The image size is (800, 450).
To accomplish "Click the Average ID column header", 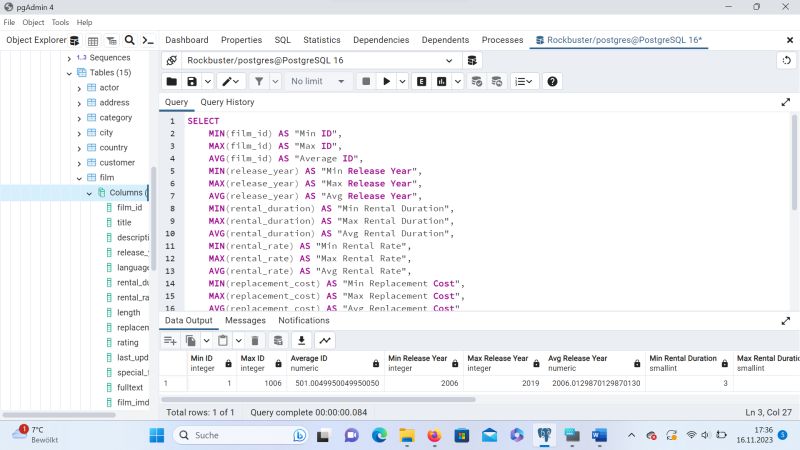I will 335,363.
